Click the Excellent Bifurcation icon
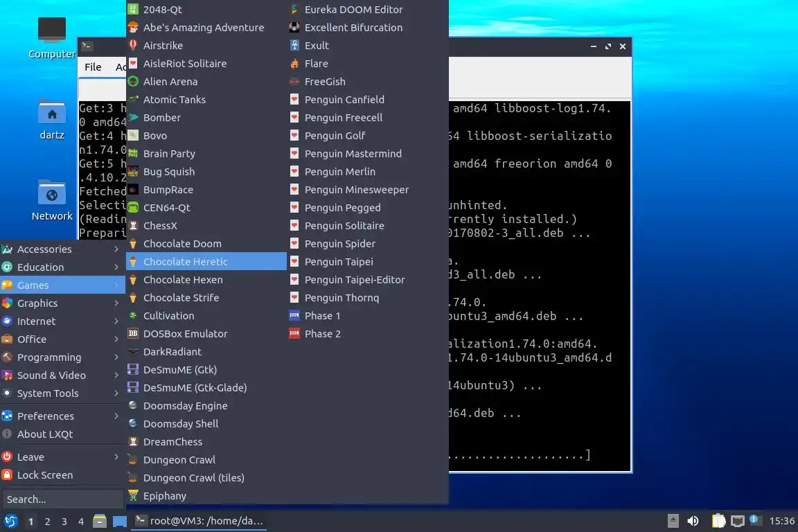Screen dimensions: 798x532 click(294, 28)
